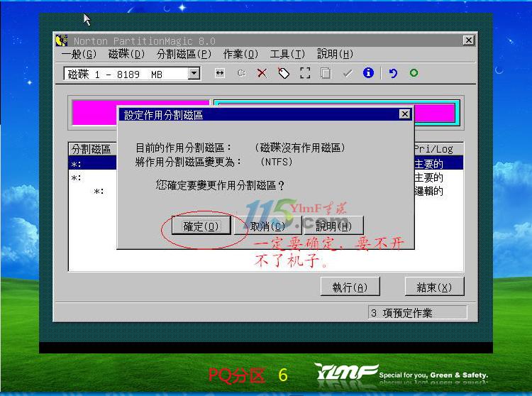
Task: Click the Pri/Log column header
Action: 438,148
